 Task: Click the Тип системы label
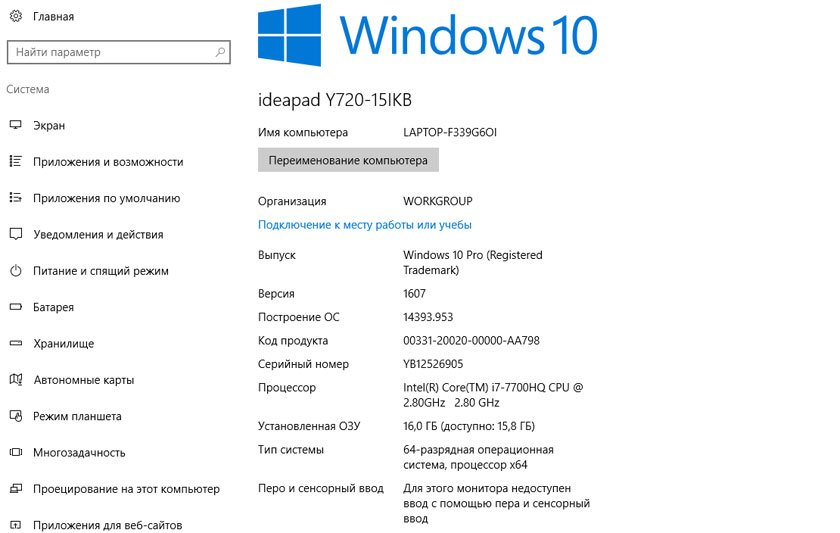coord(291,450)
